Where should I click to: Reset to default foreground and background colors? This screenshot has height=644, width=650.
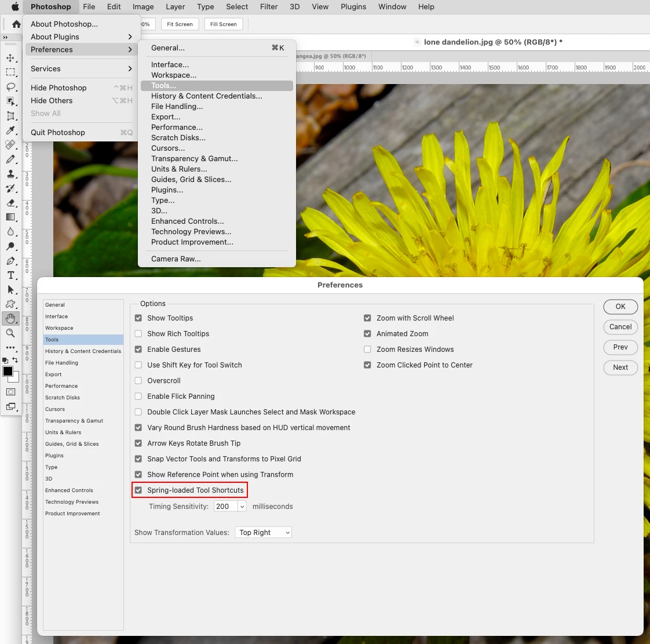pos(5,361)
